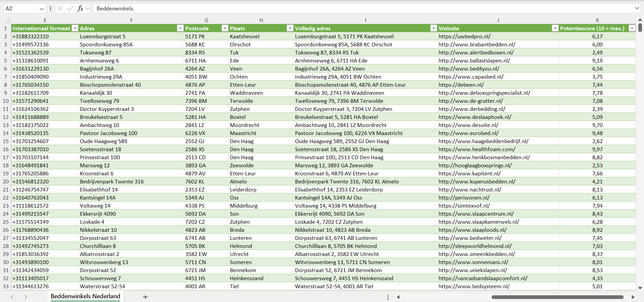Viewport: 644px width, 302px height.
Task: Select Plaats cell Maastricht
Action: click(261, 133)
